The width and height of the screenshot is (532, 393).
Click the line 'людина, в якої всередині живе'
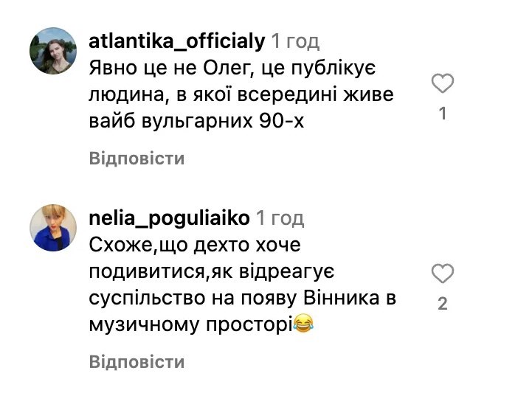pos(241,94)
